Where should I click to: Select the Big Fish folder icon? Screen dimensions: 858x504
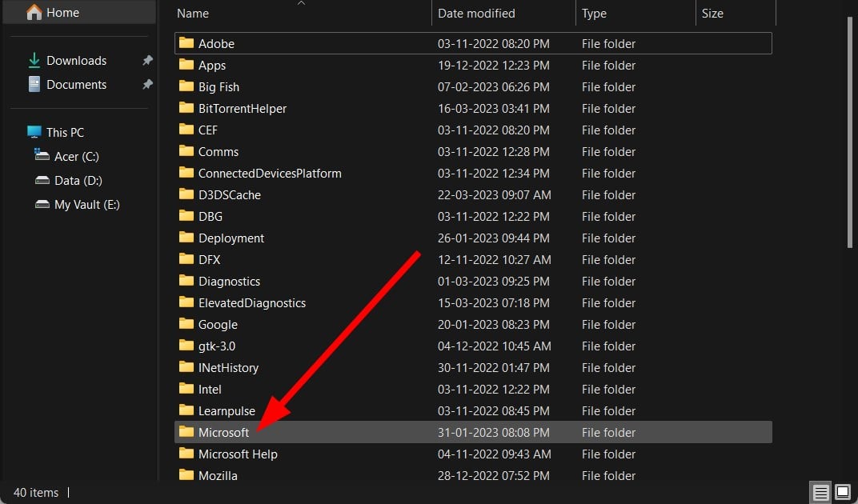pyautogui.click(x=186, y=86)
